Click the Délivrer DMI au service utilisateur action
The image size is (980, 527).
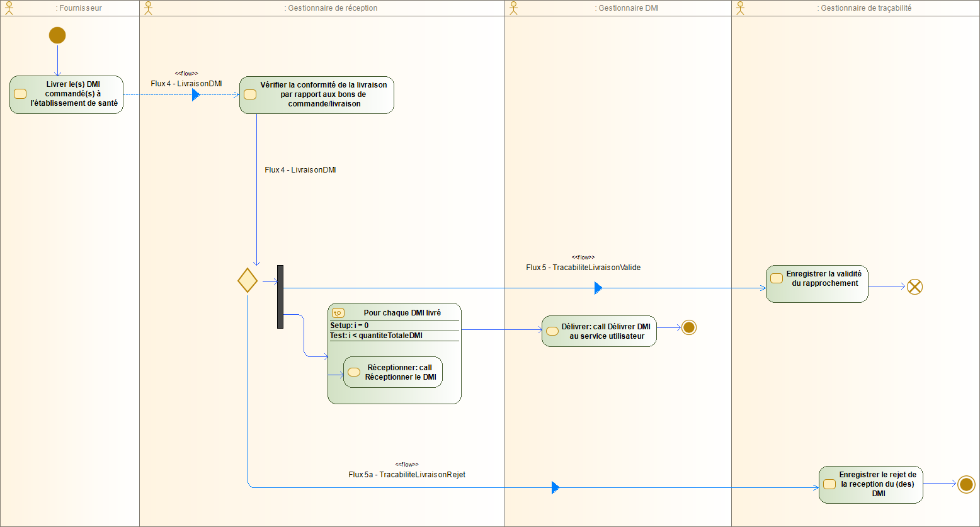[x=598, y=331]
